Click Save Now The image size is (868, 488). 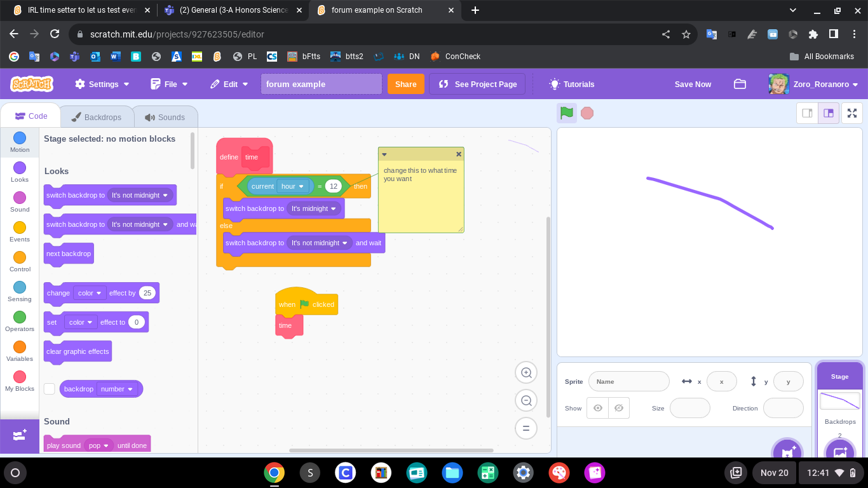pyautogui.click(x=693, y=84)
